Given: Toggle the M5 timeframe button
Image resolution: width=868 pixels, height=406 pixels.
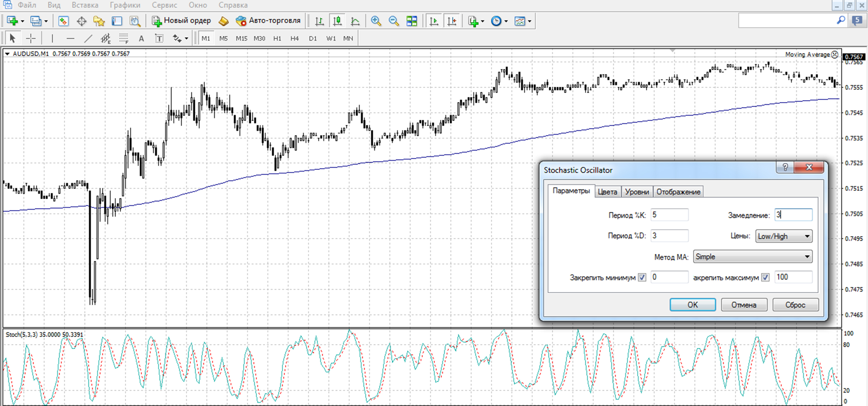Looking at the screenshot, I should point(224,38).
